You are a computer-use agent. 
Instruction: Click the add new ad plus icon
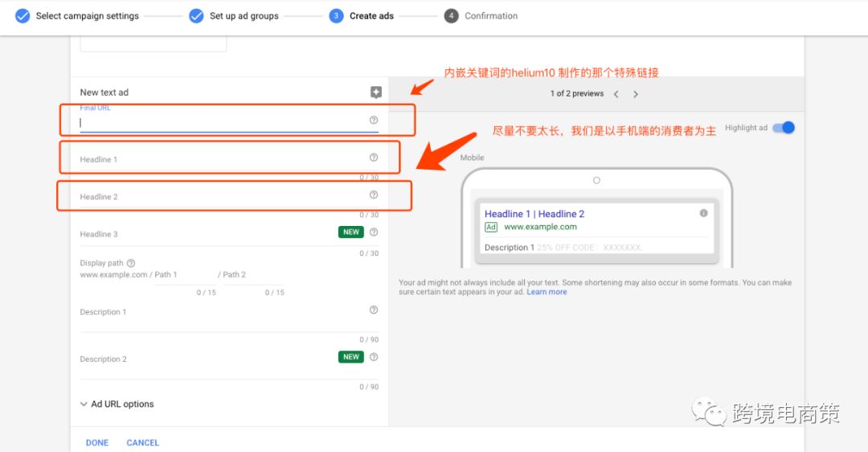(376, 92)
